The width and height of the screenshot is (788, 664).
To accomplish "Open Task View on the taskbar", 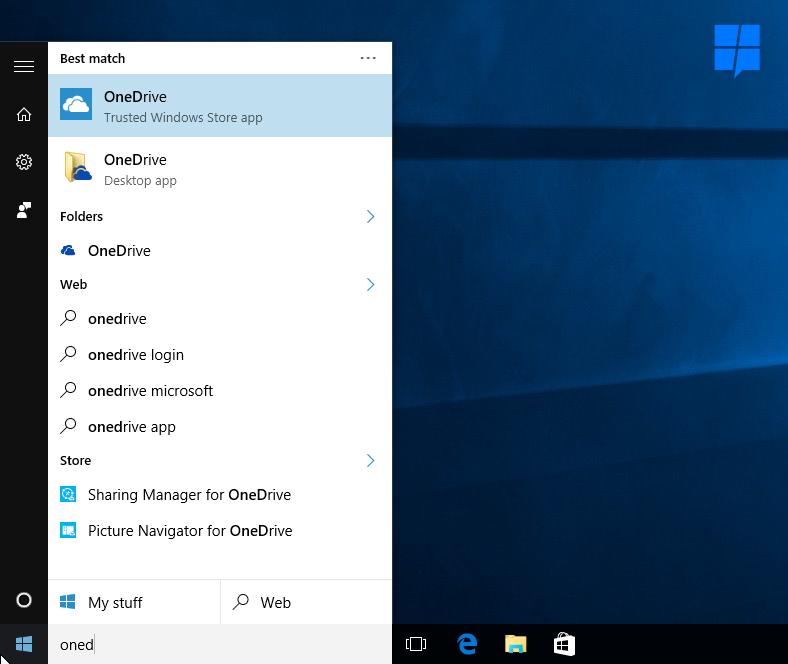I will tap(416, 644).
